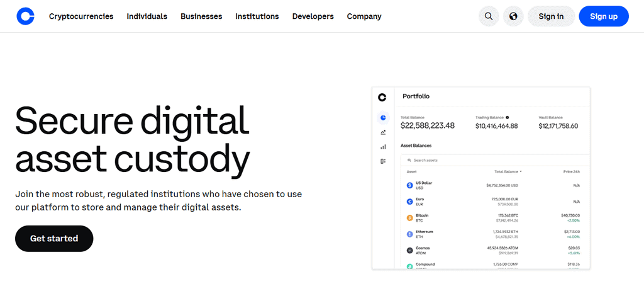Click the Coinbase logo in the header
The width and height of the screenshot is (644, 303).
coord(25,16)
